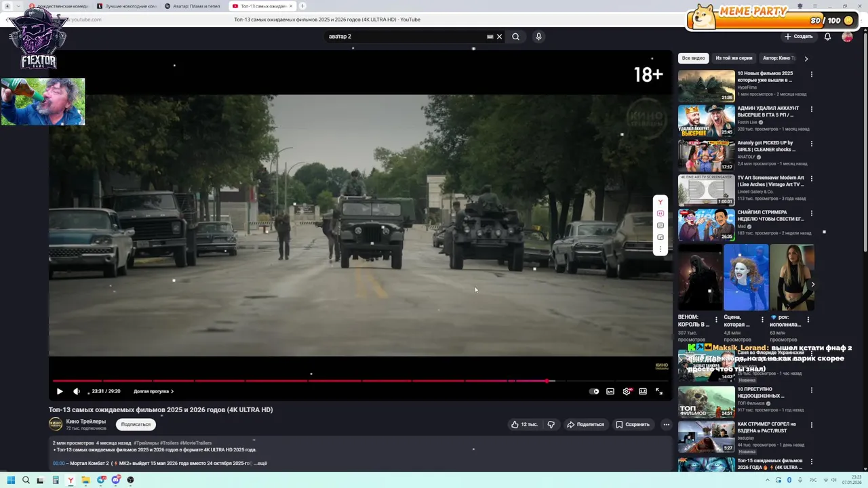
Task: Open options for 'TV Art Screensaver' video
Action: [811, 179]
